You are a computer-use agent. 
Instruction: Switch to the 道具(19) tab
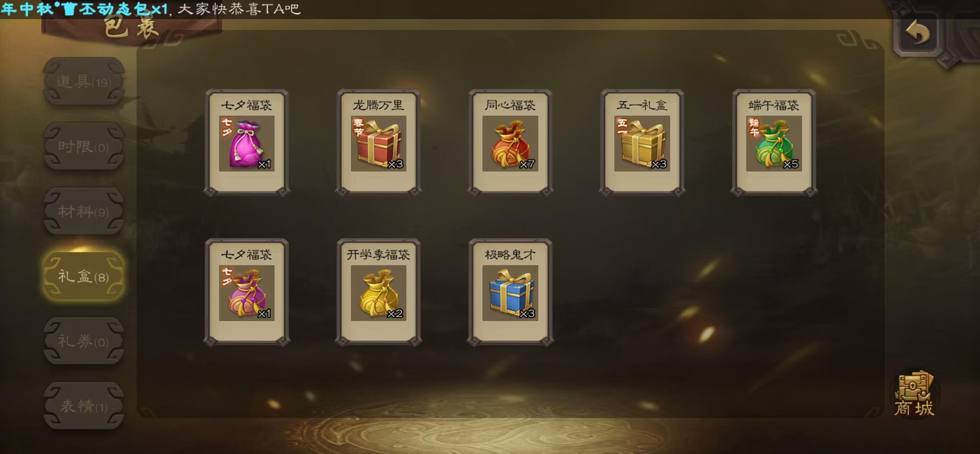[x=84, y=81]
